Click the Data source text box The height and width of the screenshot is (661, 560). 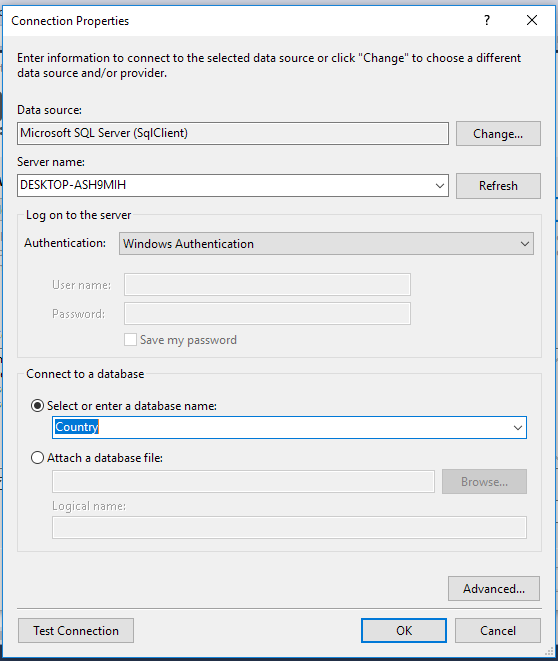233,134
